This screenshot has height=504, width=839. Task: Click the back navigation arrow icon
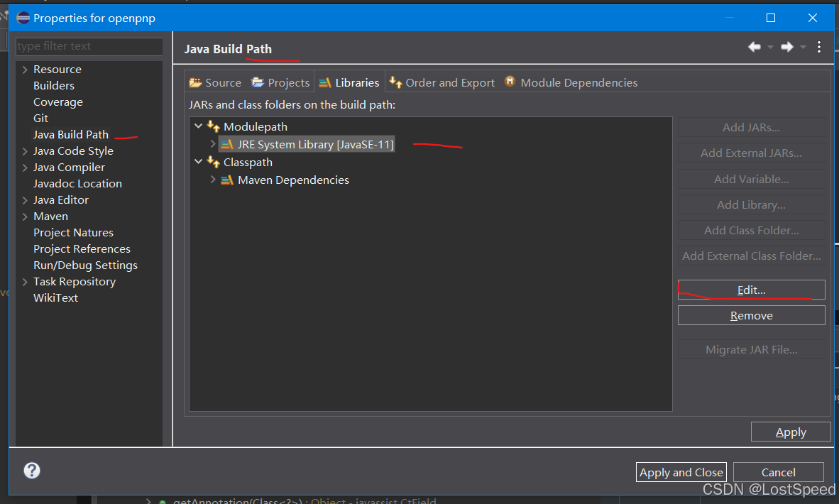(x=755, y=46)
